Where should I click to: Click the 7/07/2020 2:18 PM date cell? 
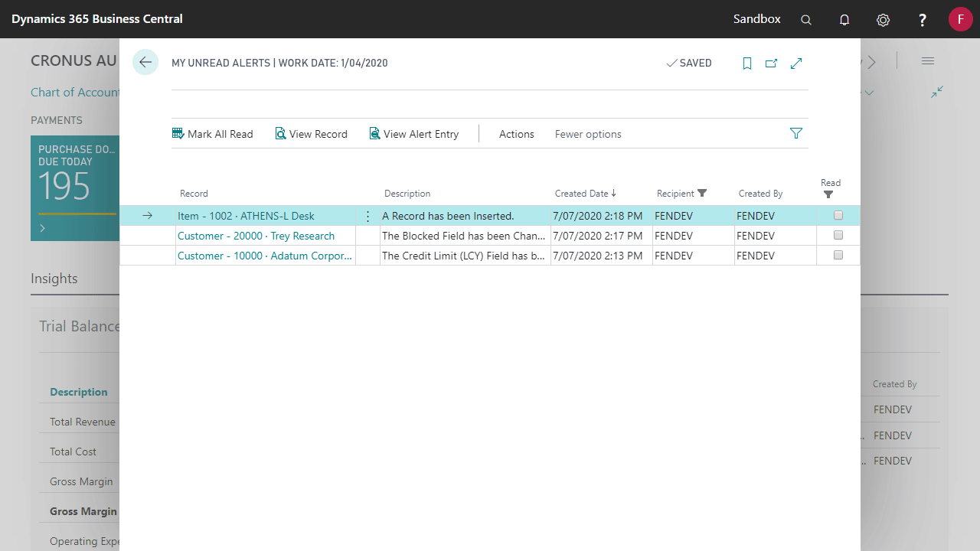[601, 216]
